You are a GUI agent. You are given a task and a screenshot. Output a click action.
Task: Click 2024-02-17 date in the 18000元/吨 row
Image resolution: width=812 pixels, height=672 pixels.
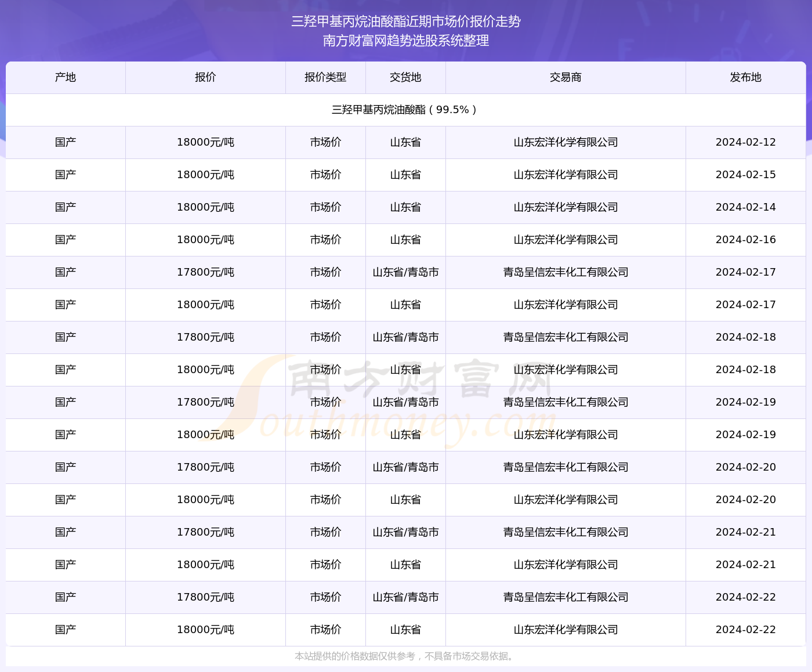pos(745,305)
